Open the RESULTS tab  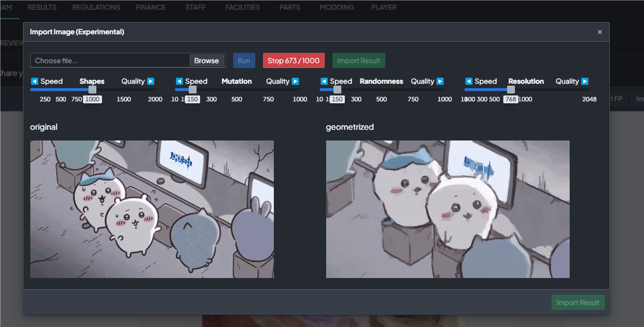pyautogui.click(x=42, y=7)
